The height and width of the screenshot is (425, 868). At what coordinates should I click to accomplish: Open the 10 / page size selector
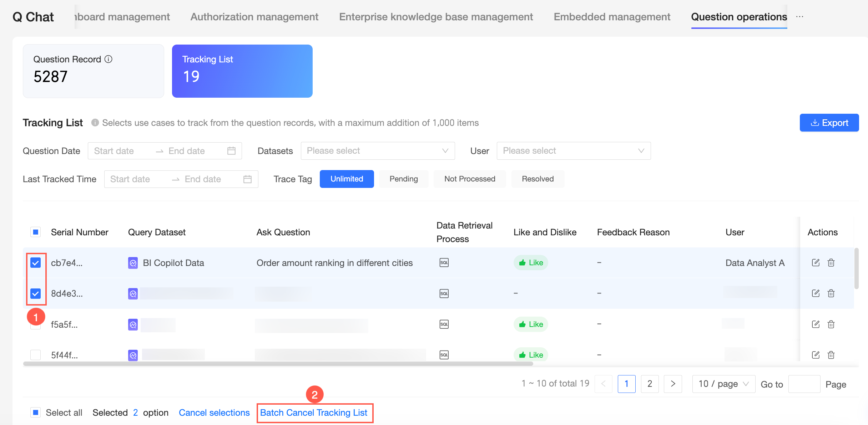pos(723,384)
